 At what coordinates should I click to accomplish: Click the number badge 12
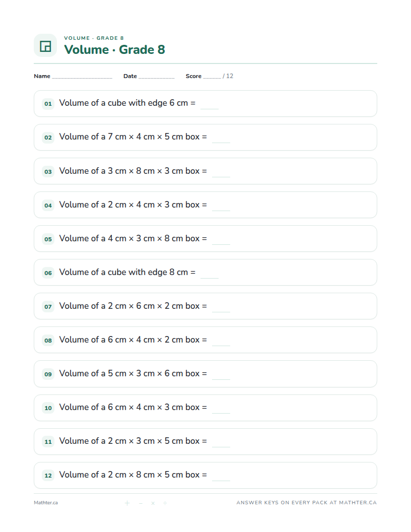tap(48, 476)
